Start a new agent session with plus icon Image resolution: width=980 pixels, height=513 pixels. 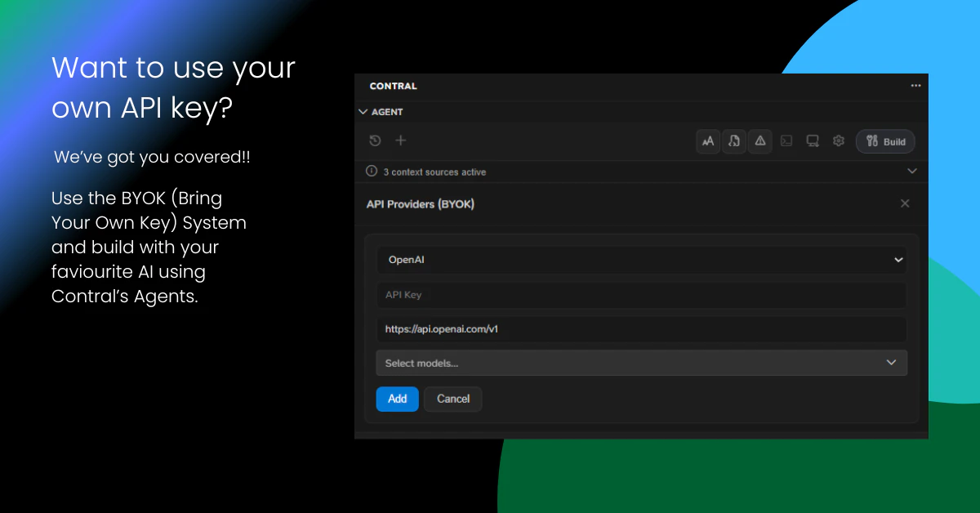coord(401,141)
